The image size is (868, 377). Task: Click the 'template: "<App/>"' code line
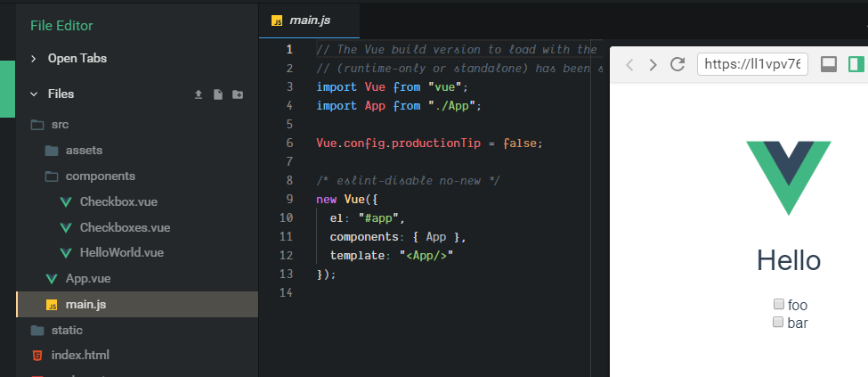[x=392, y=255]
